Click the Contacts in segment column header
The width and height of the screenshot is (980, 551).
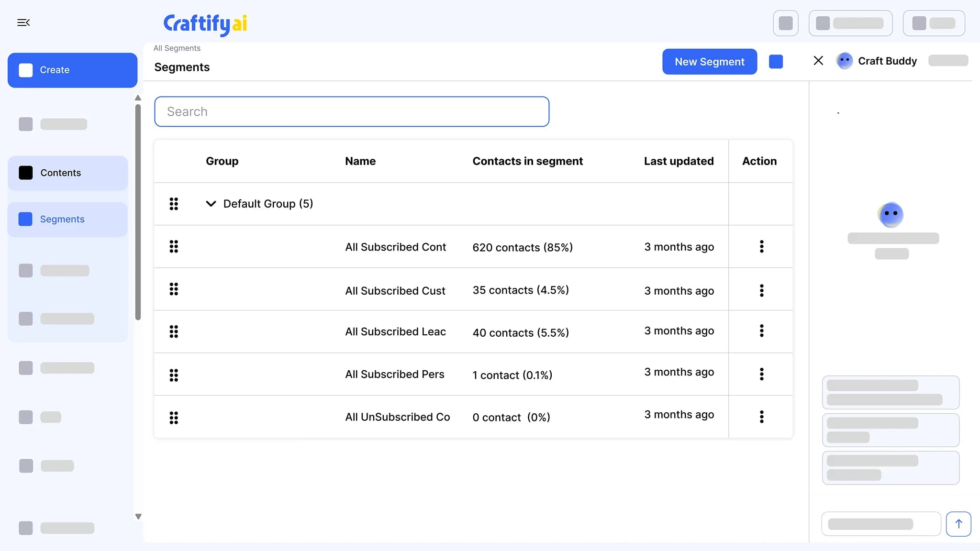pyautogui.click(x=527, y=161)
